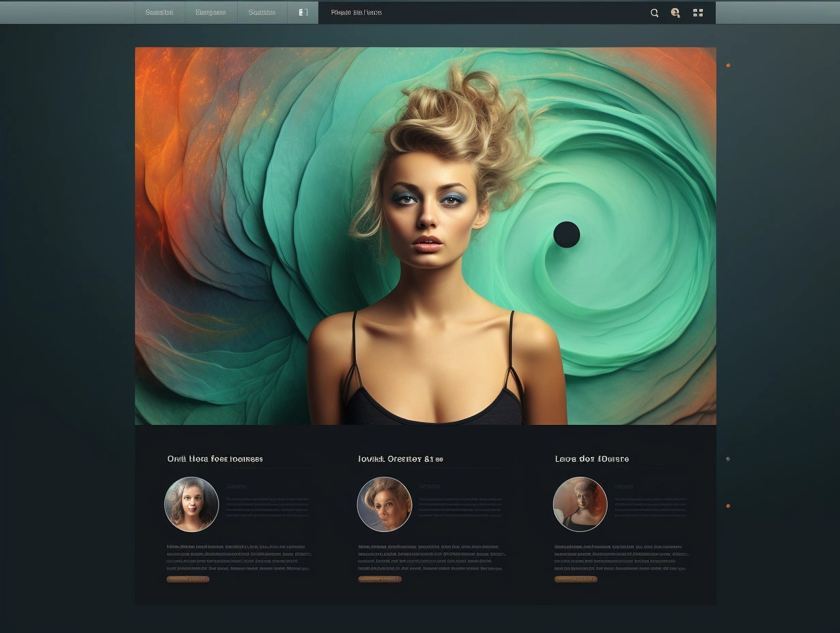Click the dark circle on the green swirl

566,235
